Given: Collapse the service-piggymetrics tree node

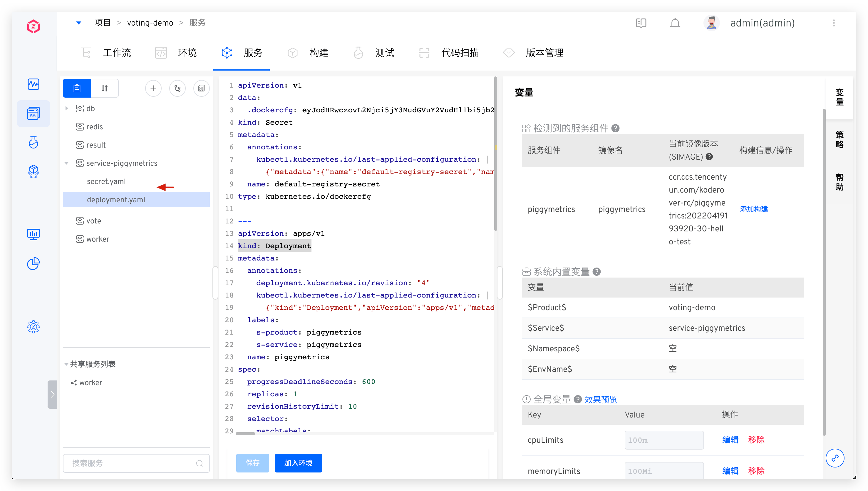Looking at the screenshot, I should point(67,163).
